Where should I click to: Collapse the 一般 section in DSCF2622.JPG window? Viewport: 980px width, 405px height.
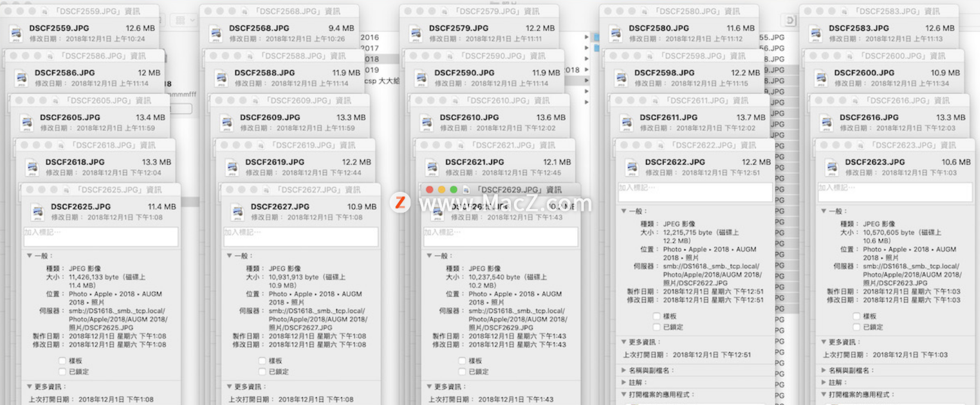pos(623,211)
